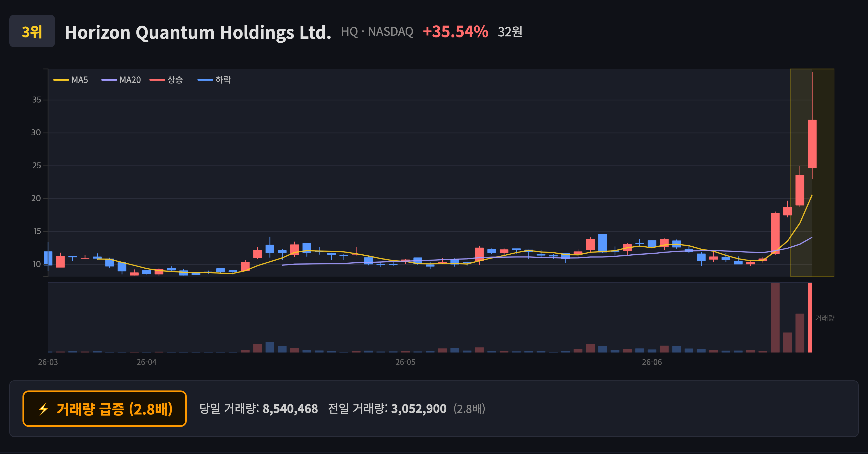
Task: Toggle the MA5 legend entry
Action: (x=71, y=80)
